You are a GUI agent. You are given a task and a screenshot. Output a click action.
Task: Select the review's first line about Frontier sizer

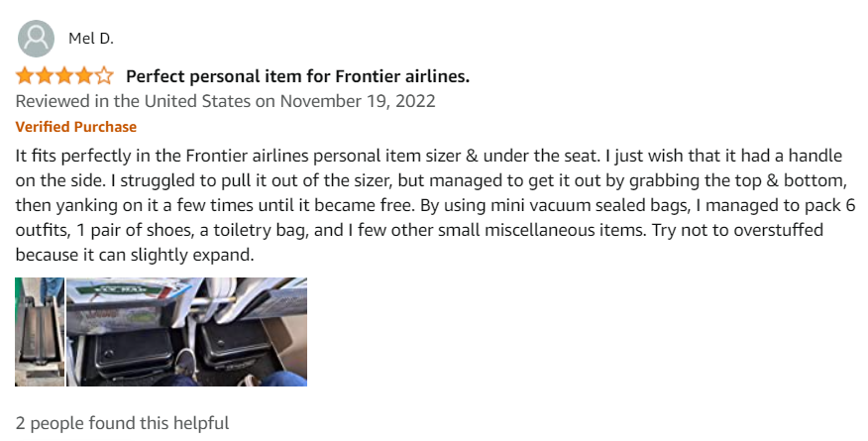point(429,156)
